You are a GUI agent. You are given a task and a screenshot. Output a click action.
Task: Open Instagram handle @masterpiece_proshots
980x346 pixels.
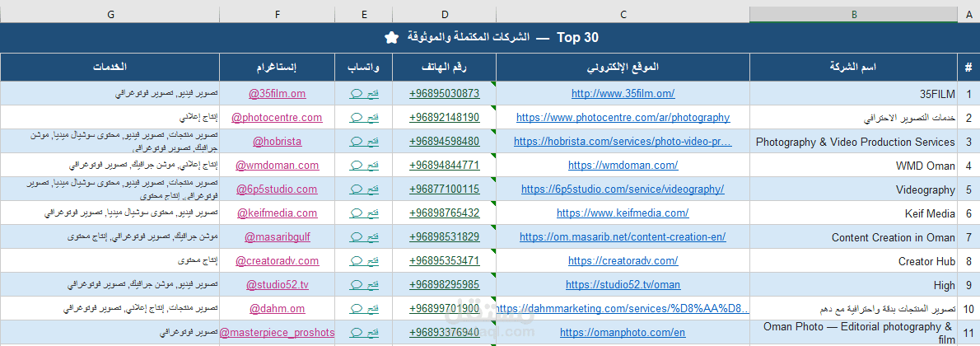[277, 332]
